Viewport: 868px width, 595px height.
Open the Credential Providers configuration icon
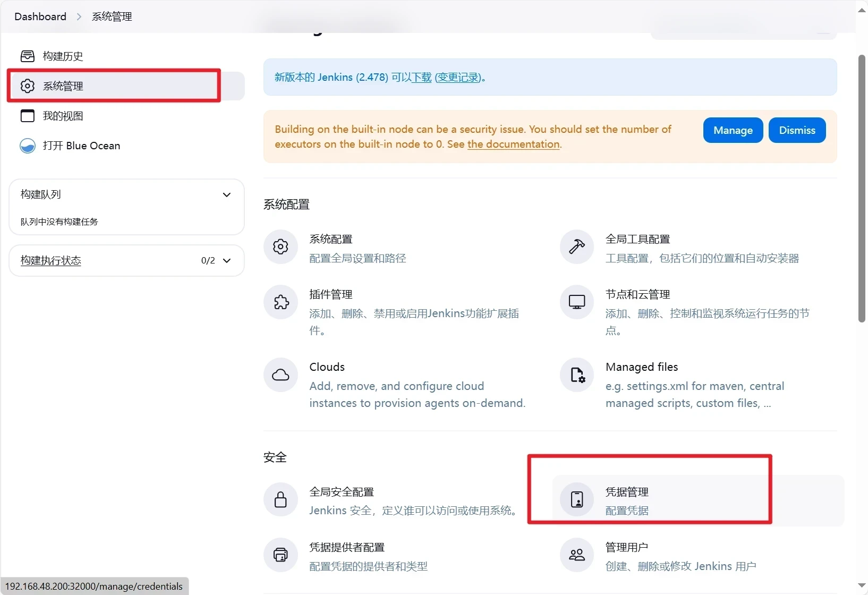click(280, 555)
